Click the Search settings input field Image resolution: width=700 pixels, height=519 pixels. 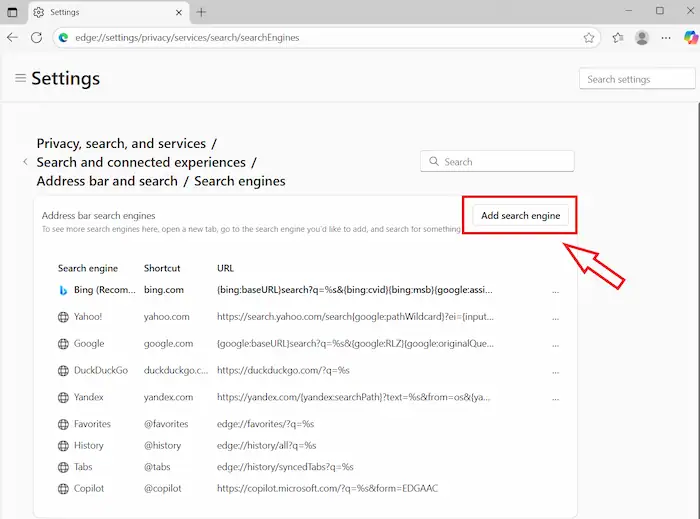click(x=637, y=79)
